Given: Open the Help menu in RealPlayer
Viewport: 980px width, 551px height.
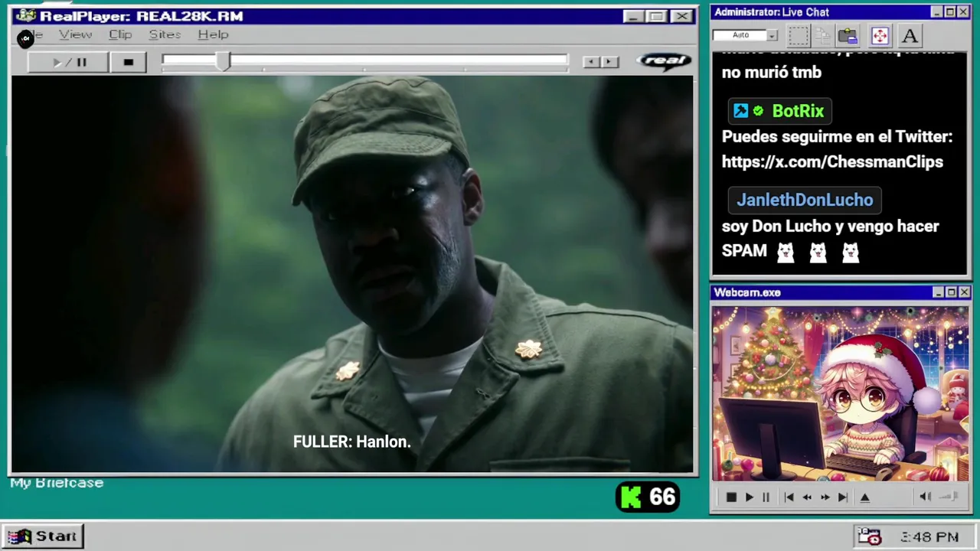Looking at the screenshot, I should [x=213, y=34].
